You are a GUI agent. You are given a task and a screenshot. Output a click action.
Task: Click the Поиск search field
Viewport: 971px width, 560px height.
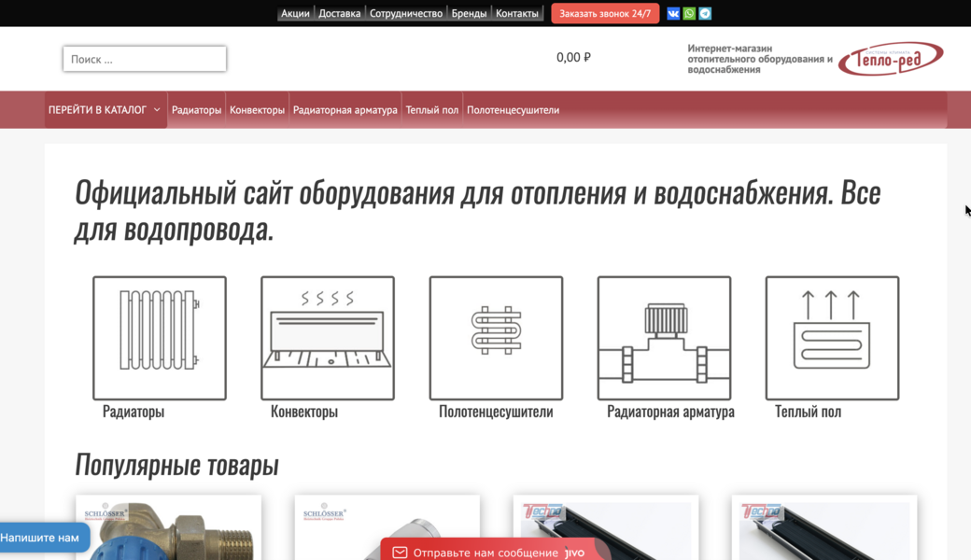pos(145,59)
